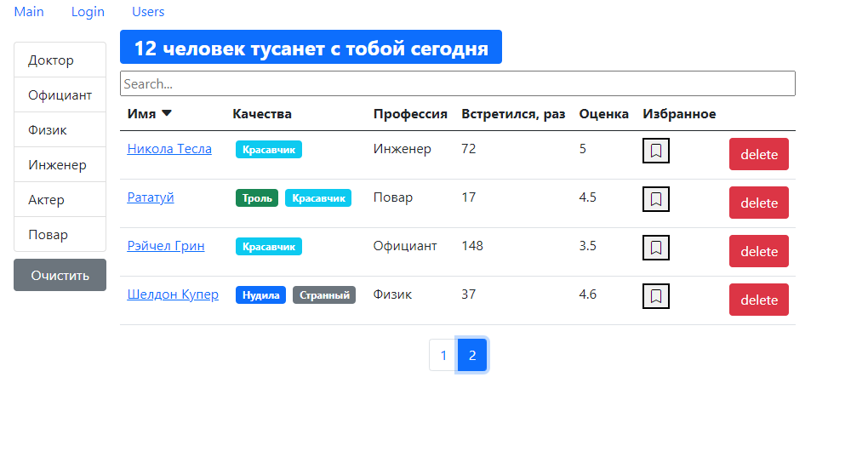Click the rating value 4.6
The image size is (868, 463).
point(587,294)
